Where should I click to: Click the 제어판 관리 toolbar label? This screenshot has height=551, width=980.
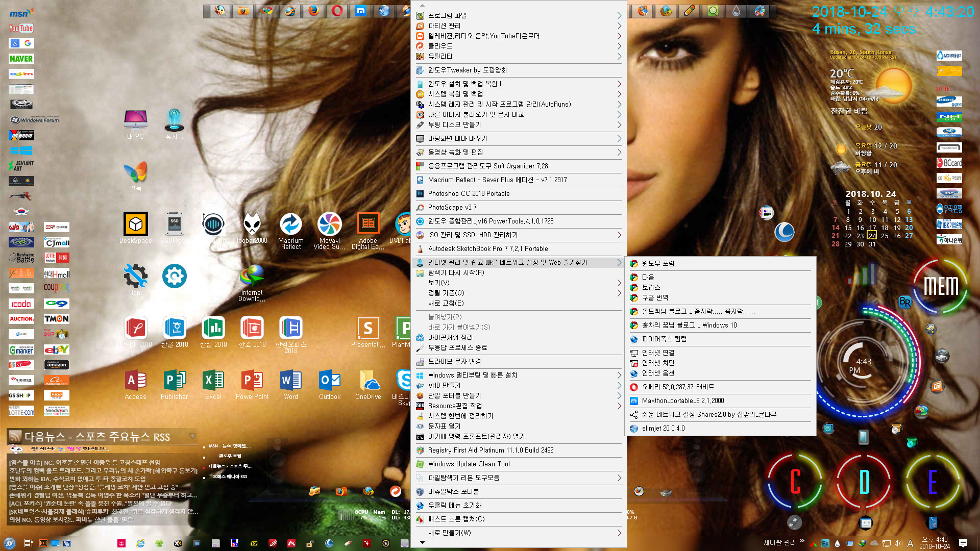[779, 542]
